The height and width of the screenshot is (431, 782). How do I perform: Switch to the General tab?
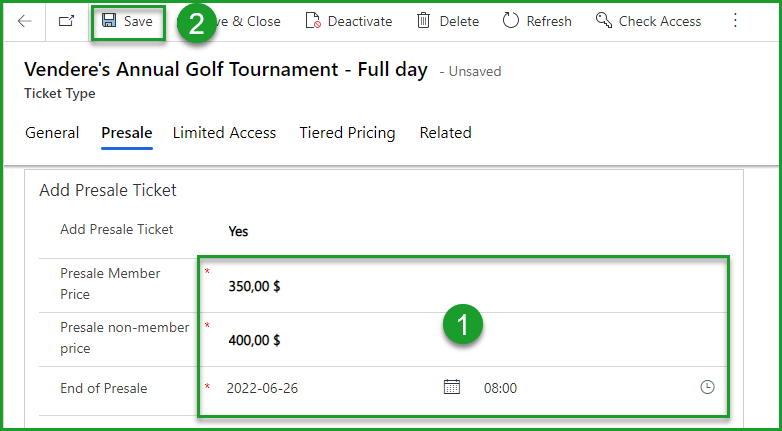(x=52, y=133)
